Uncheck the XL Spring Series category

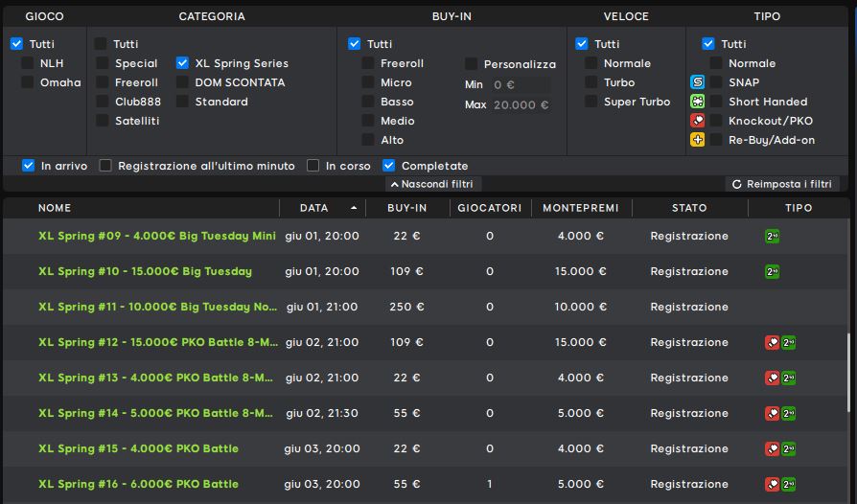pyautogui.click(x=182, y=63)
